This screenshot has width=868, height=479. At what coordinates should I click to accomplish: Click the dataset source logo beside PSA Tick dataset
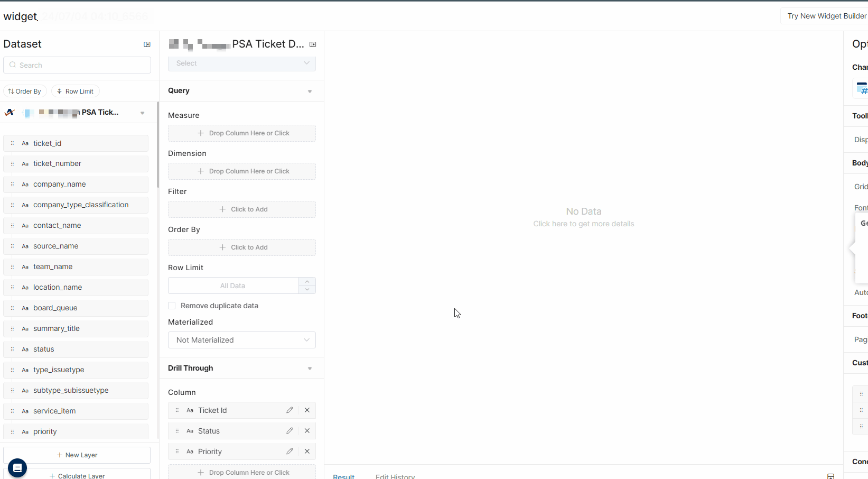(9, 112)
